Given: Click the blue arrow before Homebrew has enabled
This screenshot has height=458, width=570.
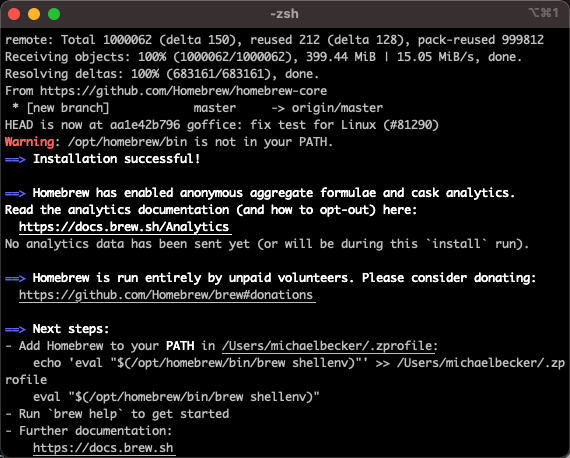Looking at the screenshot, I should pyautogui.click(x=15, y=193).
